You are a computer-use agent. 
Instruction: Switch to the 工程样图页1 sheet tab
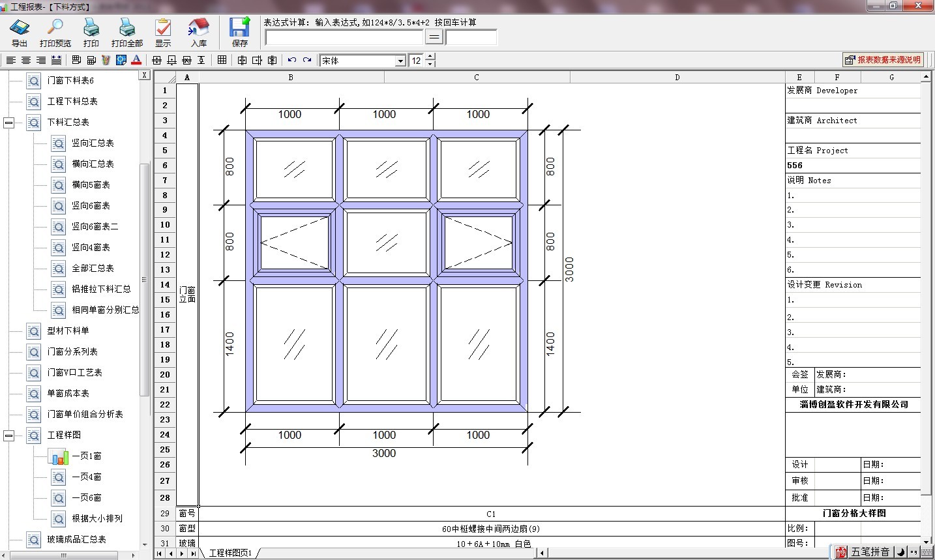coord(230,553)
